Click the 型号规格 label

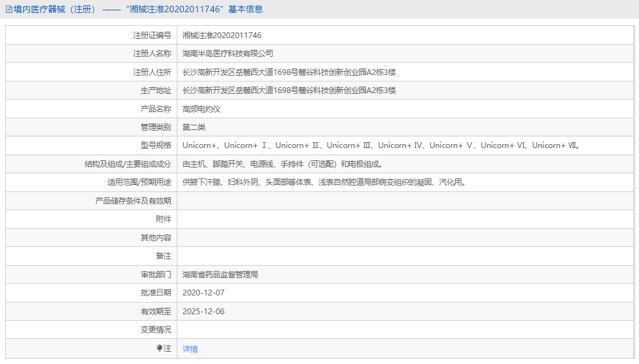(156, 145)
